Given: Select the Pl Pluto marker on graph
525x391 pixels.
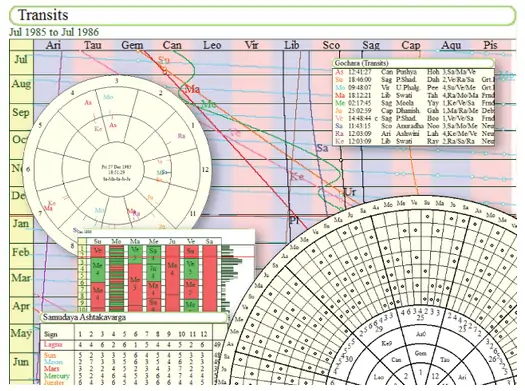Looking at the screenshot, I should pyautogui.click(x=294, y=221).
